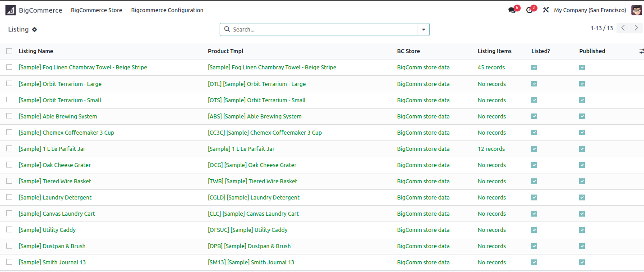Screen dimensions: 644x272
Task: Click No records cell in Oak Cheese Grater row
Action: tap(492, 165)
